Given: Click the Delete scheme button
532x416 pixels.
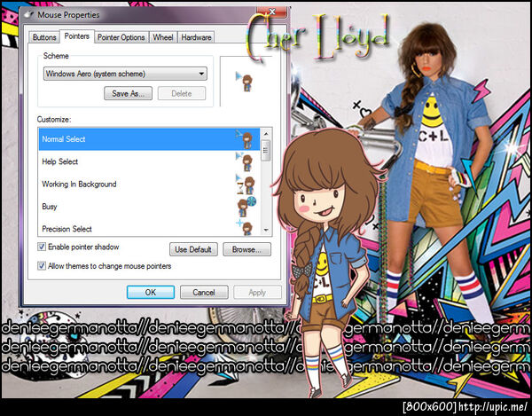Looking at the screenshot, I should tap(182, 93).
